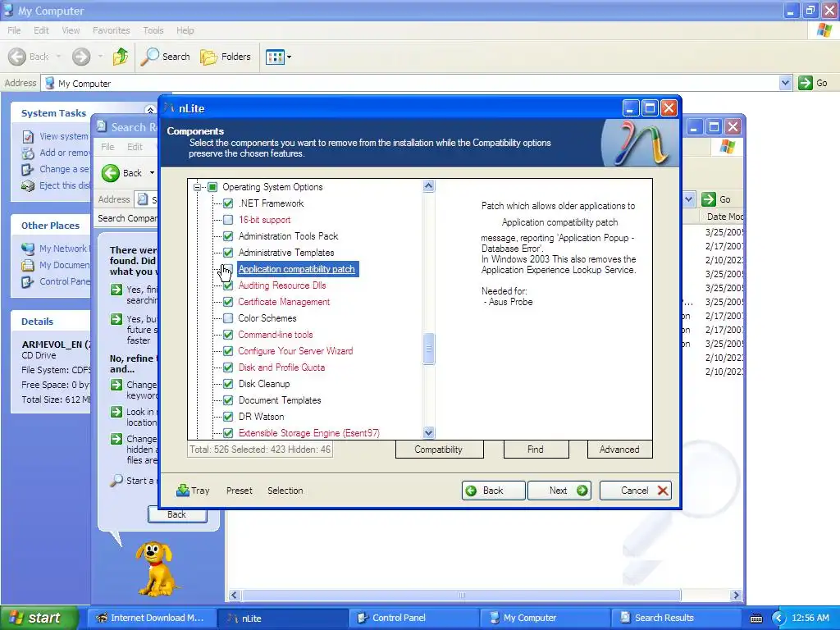
Task: Open the View menu in My Computer
Action: (x=71, y=30)
